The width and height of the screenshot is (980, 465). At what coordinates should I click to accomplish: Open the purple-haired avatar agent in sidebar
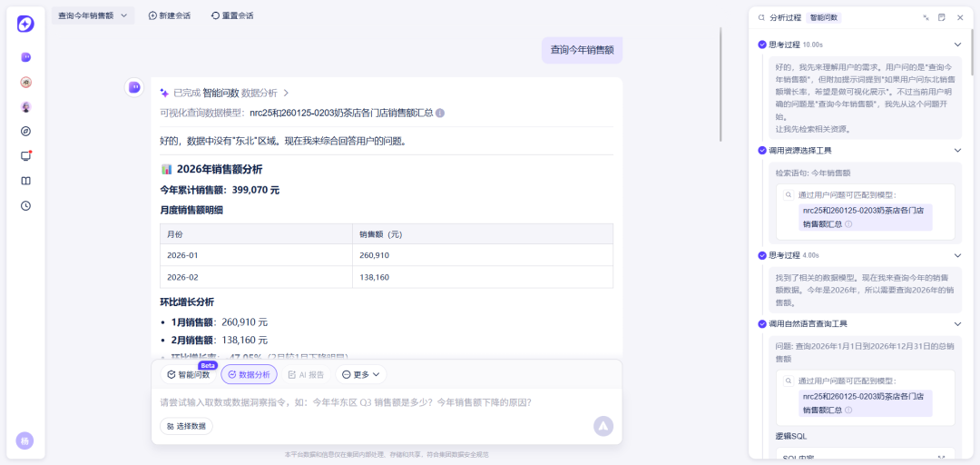click(25, 107)
